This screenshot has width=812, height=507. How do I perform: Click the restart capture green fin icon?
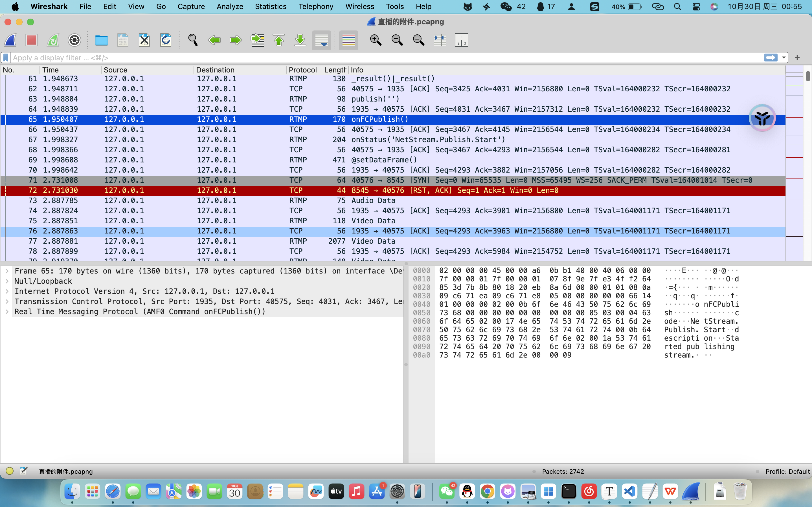coord(53,40)
